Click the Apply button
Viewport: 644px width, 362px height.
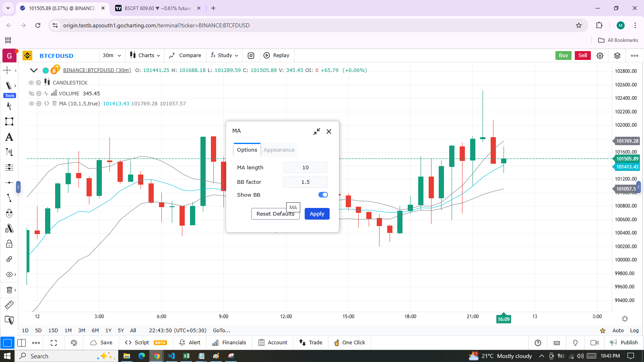tap(317, 214)
